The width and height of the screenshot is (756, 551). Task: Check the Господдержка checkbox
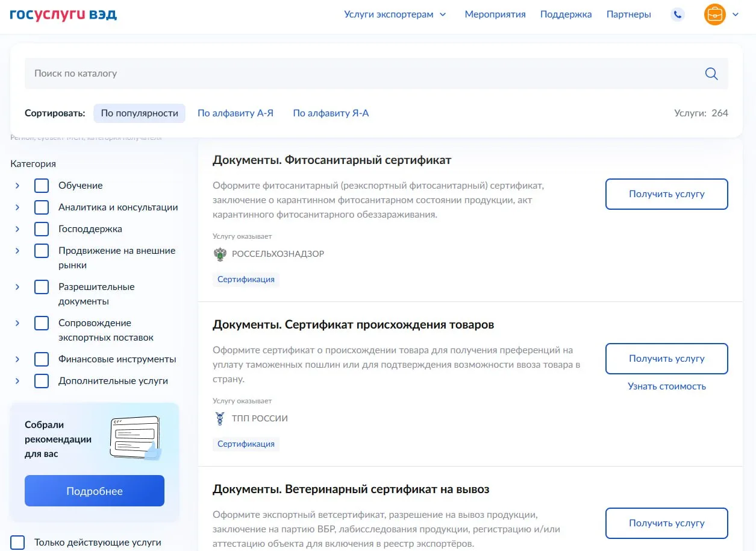pos(42,229)
